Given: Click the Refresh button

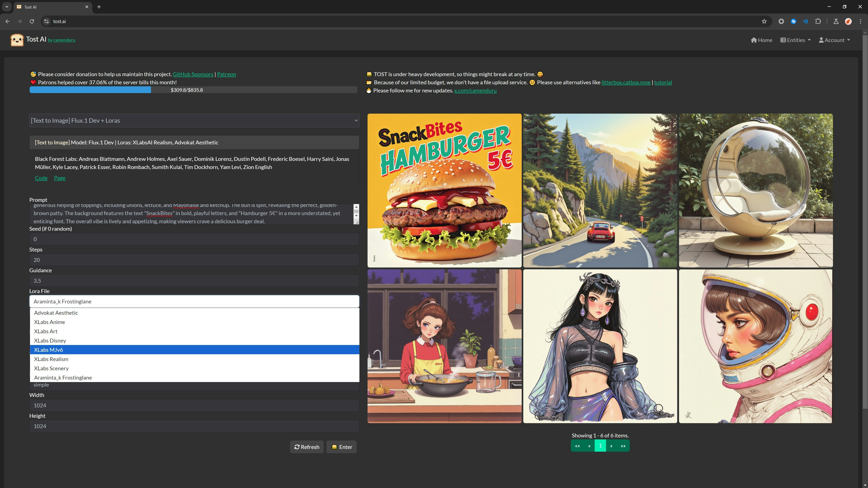Looking at the screenshot, I should [307, 447].
